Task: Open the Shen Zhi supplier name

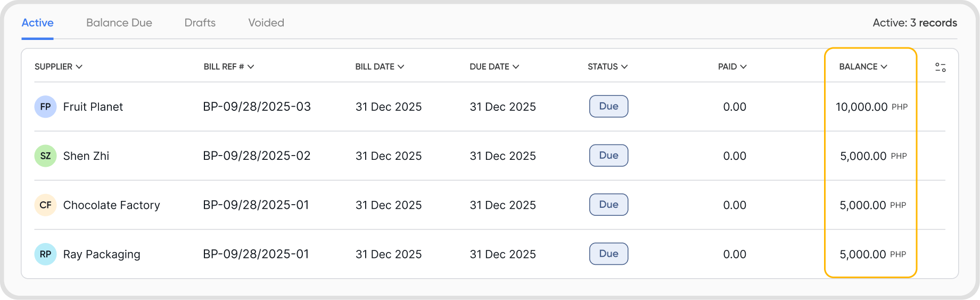Action: 86,156
